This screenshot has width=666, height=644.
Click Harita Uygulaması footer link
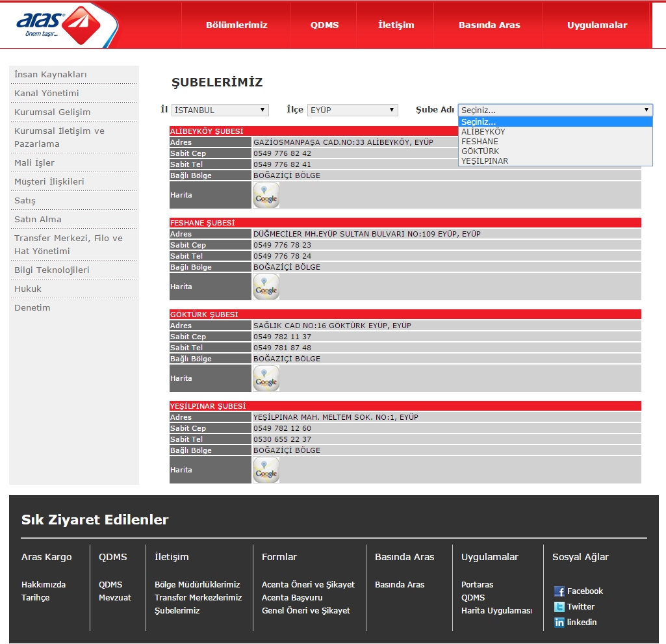tap(496, 610)
